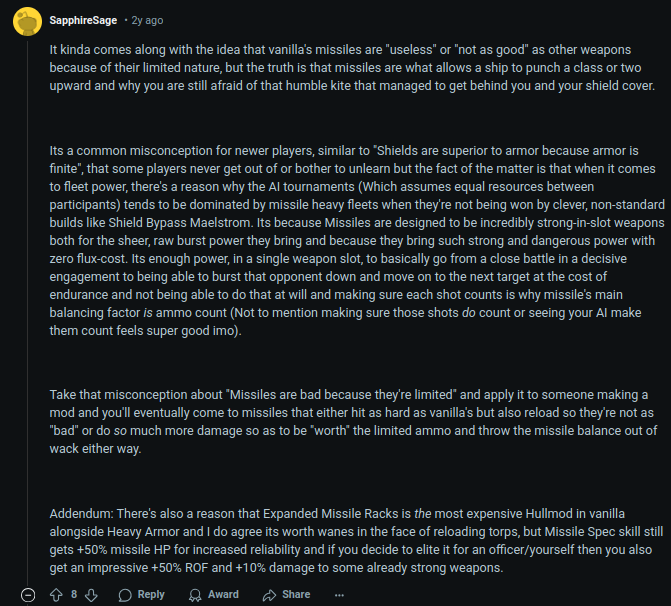This screenshot has height=606, width=671.
Task: Click the speech bubble reply icon
Action: tap(125, 595)
